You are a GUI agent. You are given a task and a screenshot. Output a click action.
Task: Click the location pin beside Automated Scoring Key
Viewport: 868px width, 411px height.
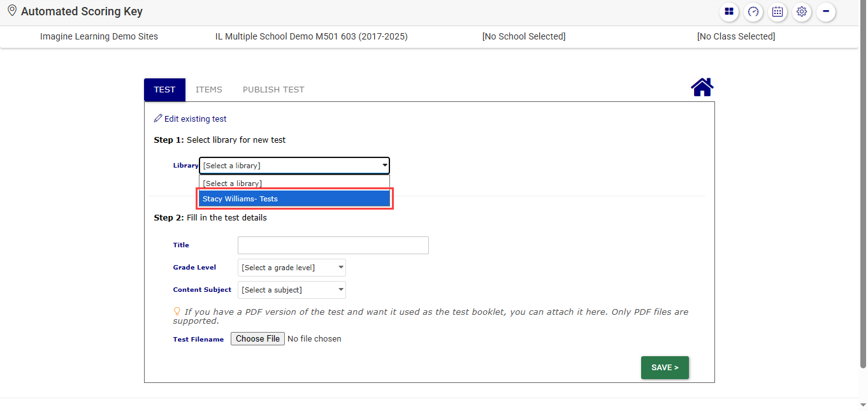[x=11, y=11]
